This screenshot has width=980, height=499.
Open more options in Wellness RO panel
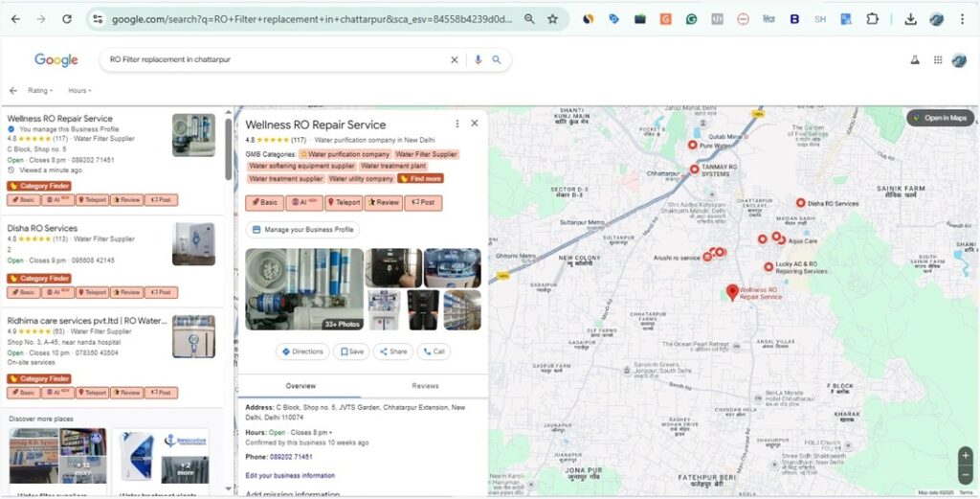coord(457,124)
